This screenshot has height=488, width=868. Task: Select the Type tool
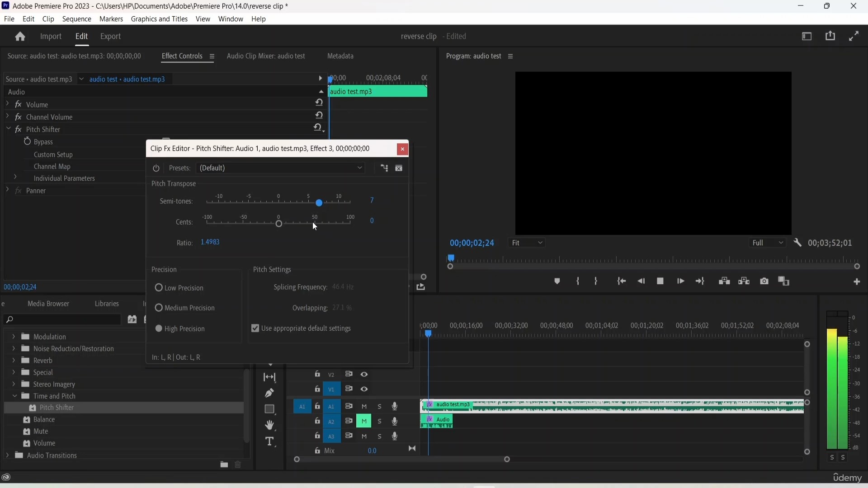(x=270, y=442)
